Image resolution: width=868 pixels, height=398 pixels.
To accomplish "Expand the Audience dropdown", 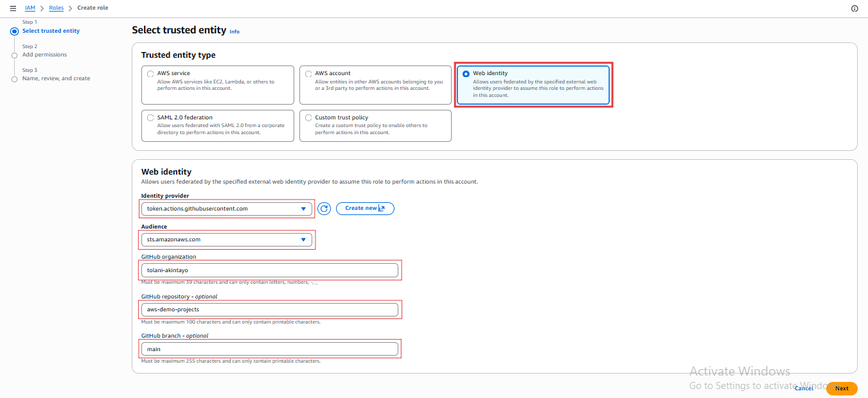I will point(227,239).
